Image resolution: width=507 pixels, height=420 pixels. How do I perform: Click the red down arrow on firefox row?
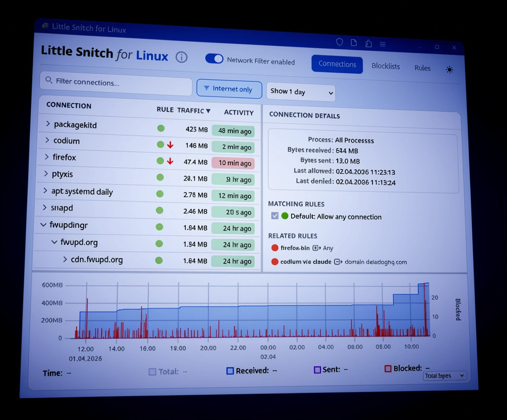tap(170, 161)
